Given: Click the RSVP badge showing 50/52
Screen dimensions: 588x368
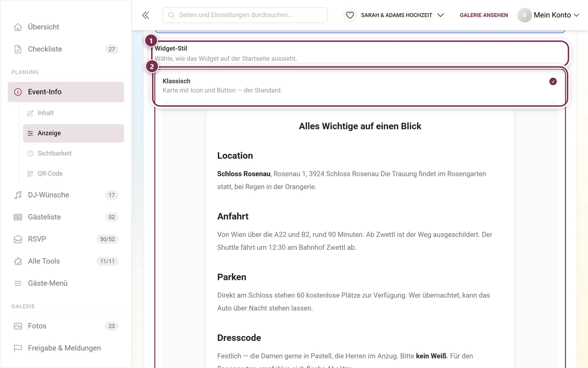Looking at the screenshot, I should click(x=107, y=239).
